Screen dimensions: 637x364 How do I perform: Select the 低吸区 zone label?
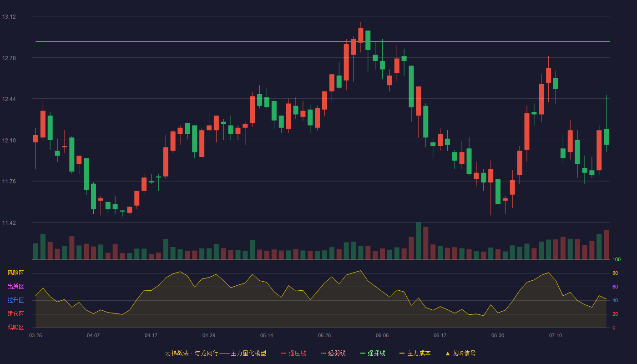[x=15, y=327]
